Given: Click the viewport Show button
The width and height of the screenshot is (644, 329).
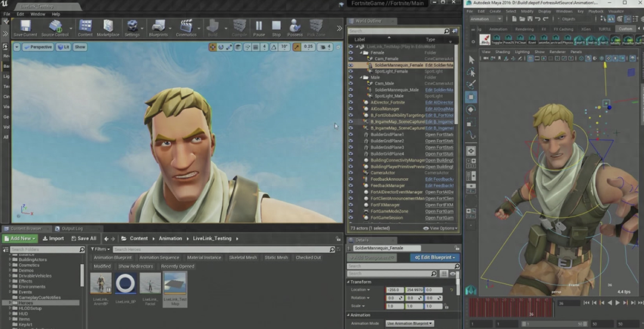Looking at the screenshot, I should pos(80,47).
